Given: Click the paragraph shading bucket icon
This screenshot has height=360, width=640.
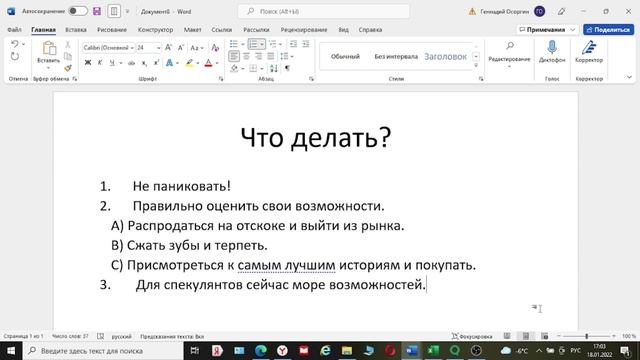Looking at the screenshot, I should (234, 68).
